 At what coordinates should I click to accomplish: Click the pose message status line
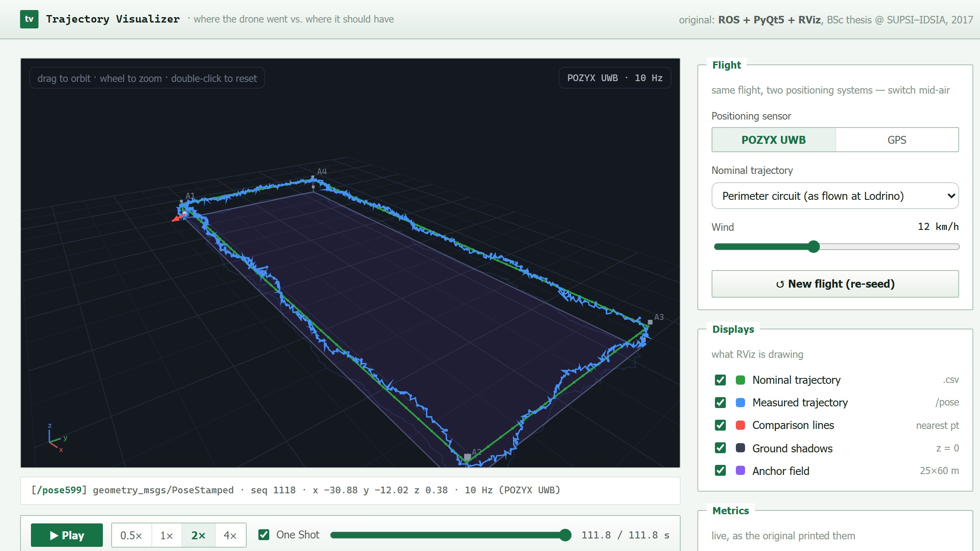click(350, 490)
